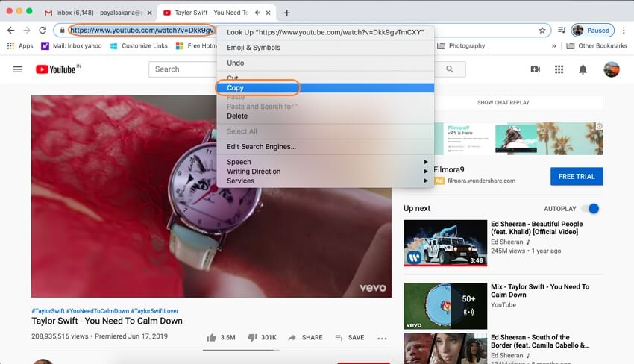The width and height of the screenshot is (634, 364).
Task: Click the address bar URL field
Action: (x=142, y=31)
